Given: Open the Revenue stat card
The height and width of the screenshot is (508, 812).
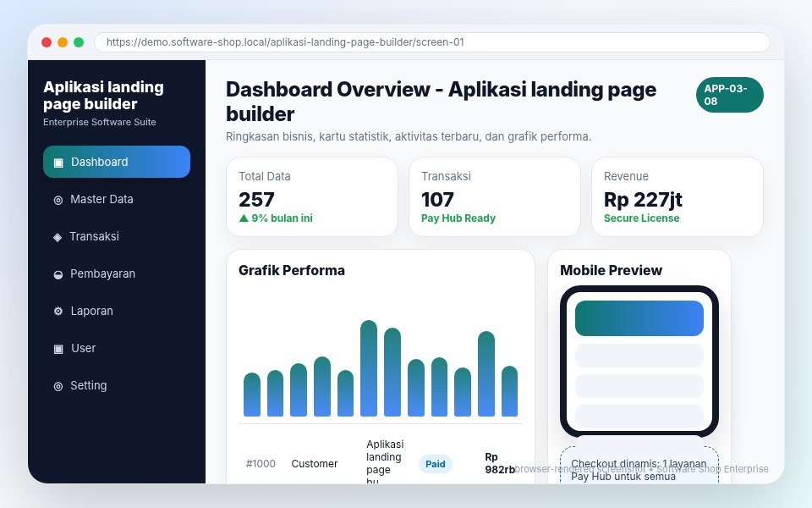Looking at the screenshot, I should click(x=678, y=197).
